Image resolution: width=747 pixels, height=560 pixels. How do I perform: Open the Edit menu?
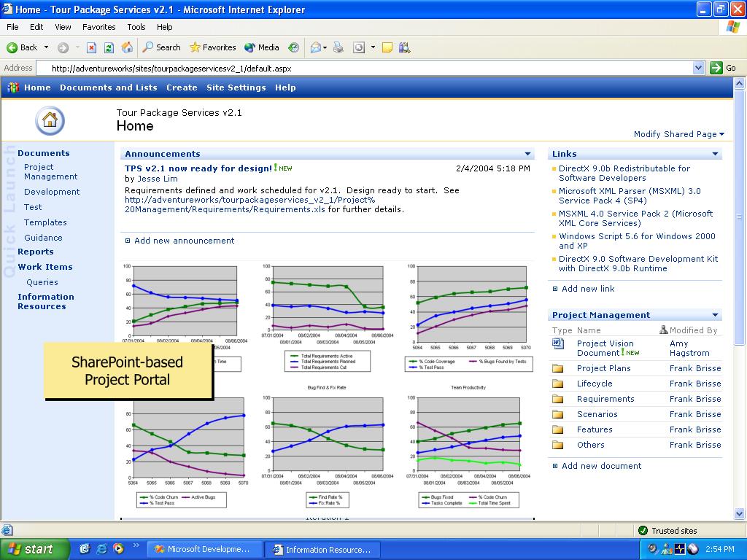coord(36,27)
